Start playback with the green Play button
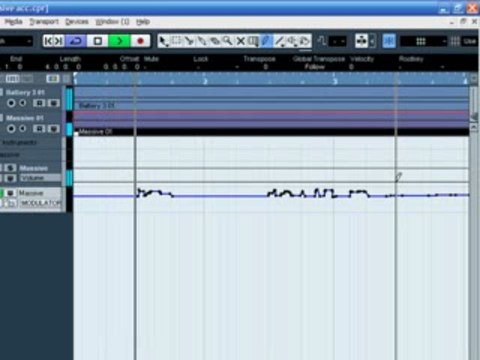 (x=119, y=41)
